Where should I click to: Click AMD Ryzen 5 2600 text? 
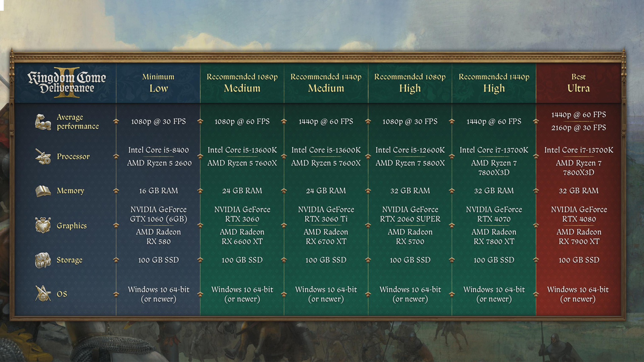click(x=159, y=163)
